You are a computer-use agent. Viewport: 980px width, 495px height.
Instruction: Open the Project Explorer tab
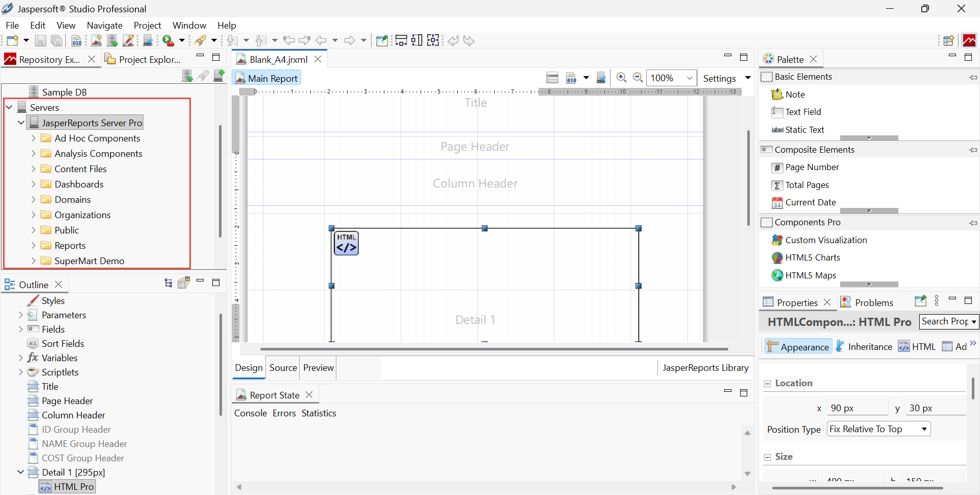point(143,59)
